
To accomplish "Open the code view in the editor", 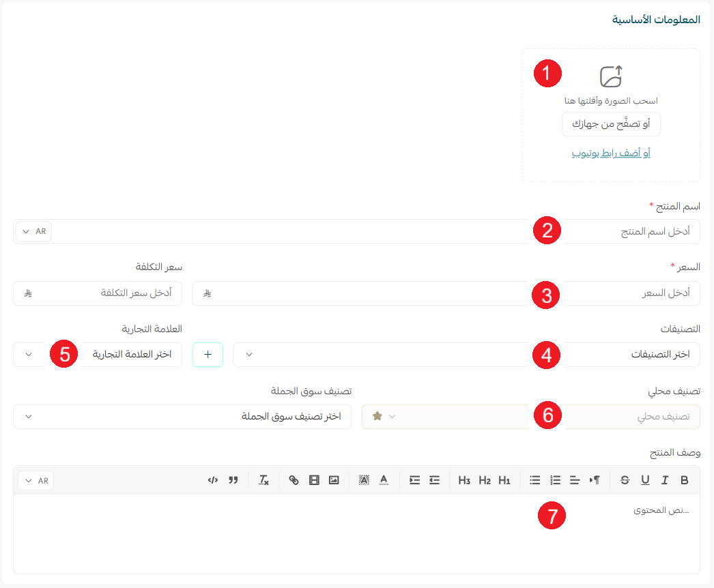I will tap(213, 480).
